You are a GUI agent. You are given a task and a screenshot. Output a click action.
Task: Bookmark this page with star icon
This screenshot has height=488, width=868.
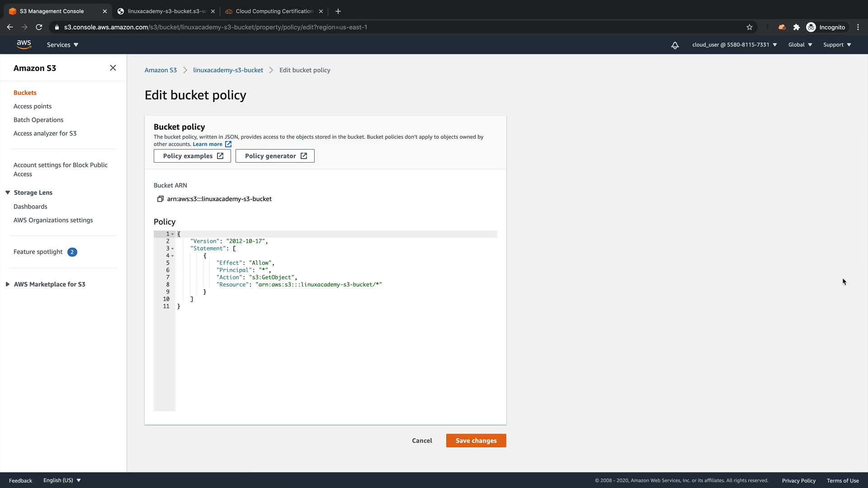click(x=750, y=27)
